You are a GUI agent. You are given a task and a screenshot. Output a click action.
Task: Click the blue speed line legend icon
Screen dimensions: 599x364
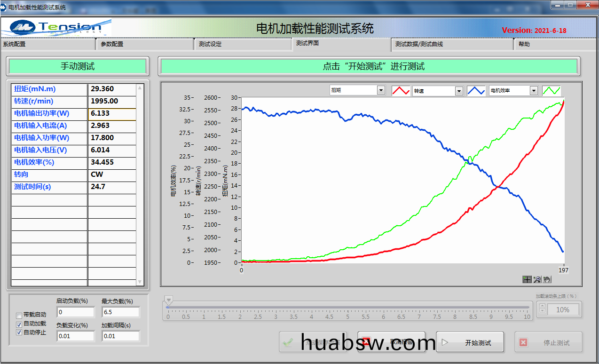476,91
